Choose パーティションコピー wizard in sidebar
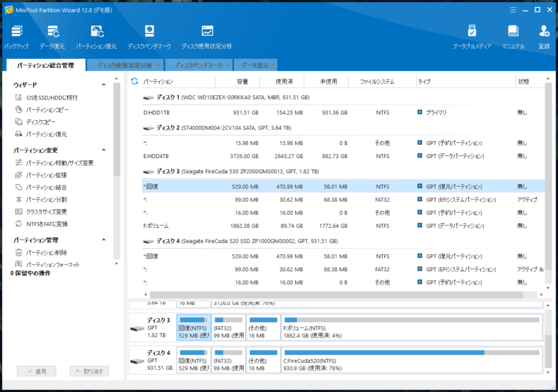The image size is (558, 392). click(x=42, y=110)
